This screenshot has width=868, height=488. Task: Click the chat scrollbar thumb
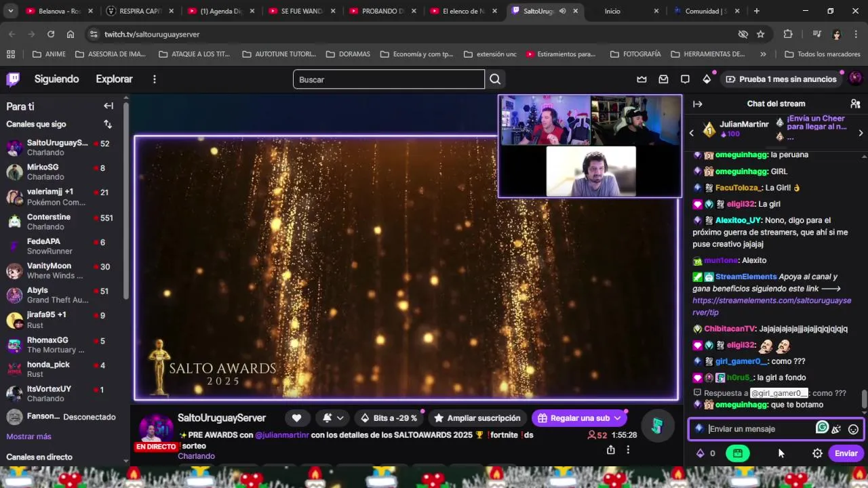864,400
